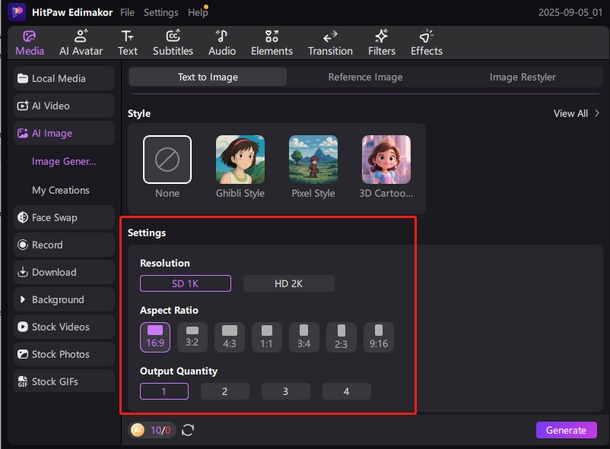Screen dimensions: 610x449
Task: Open the File menu
Action: (127, 12)
